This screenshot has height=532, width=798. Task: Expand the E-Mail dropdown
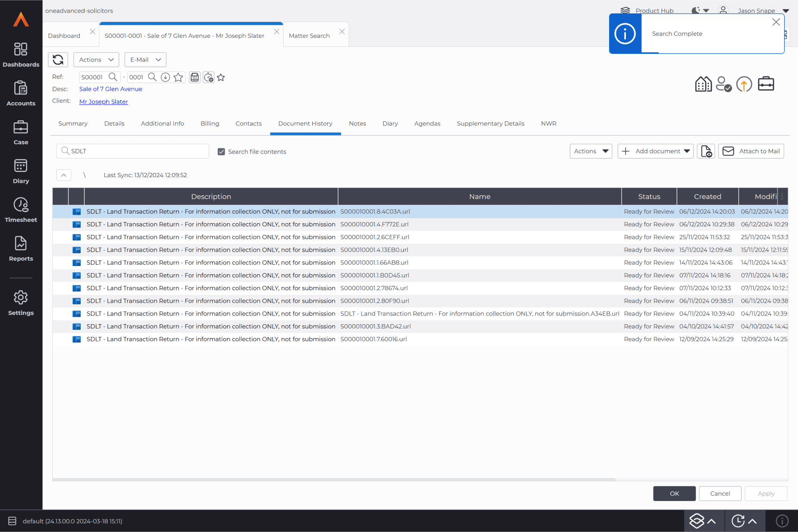[x=145, y=59]
